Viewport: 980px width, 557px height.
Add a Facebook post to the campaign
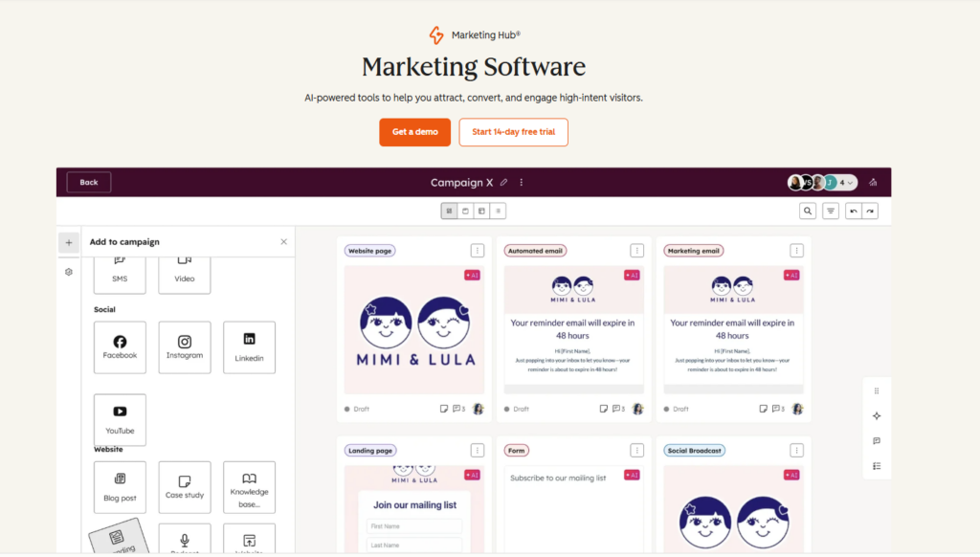(x=119, y=346)
